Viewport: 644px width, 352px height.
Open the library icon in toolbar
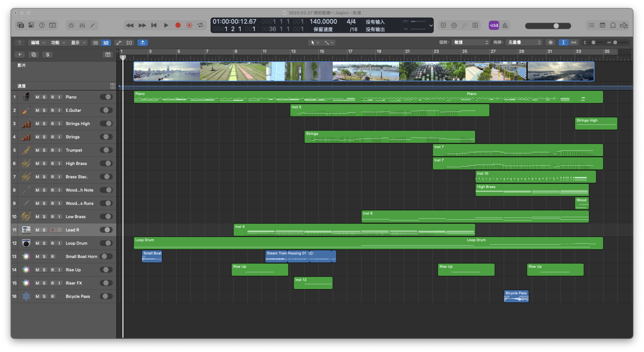[21, 25]
